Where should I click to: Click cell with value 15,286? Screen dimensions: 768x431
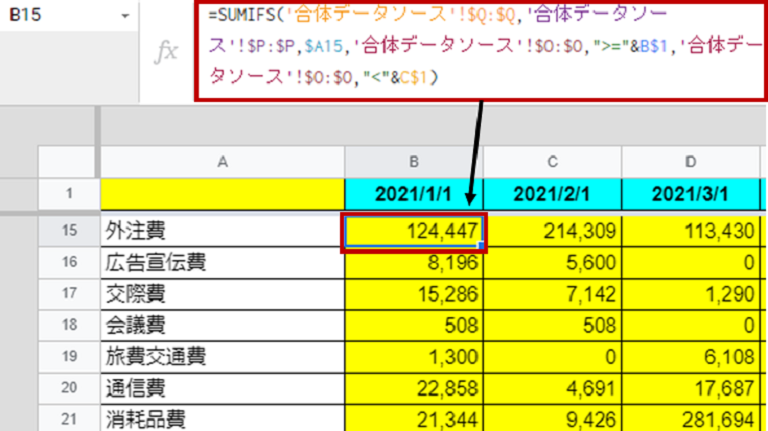coord(415,294)
